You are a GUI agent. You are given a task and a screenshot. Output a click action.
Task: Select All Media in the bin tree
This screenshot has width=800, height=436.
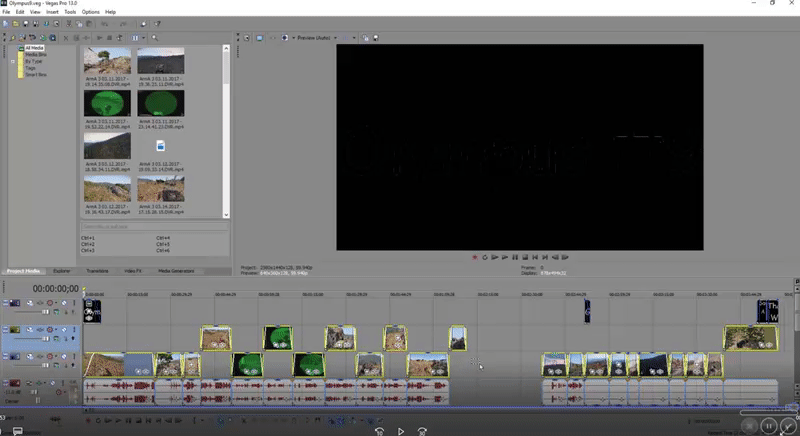pos(34,48)
